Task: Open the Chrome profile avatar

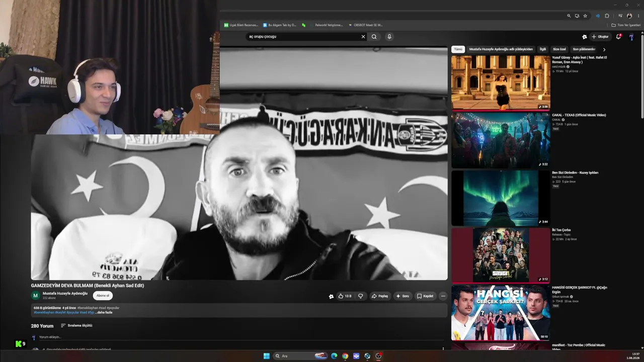Action: tap(629, 16)
